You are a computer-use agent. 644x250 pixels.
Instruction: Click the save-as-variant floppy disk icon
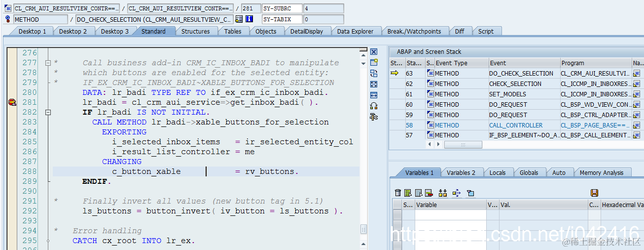594,193
